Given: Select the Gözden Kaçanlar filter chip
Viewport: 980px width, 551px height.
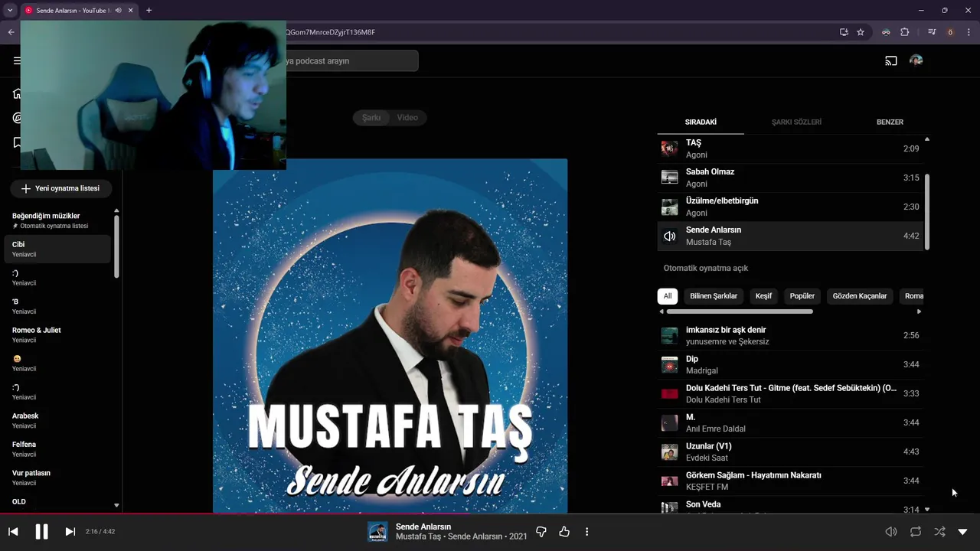Looking at the screenshot, I should (860, 296).
